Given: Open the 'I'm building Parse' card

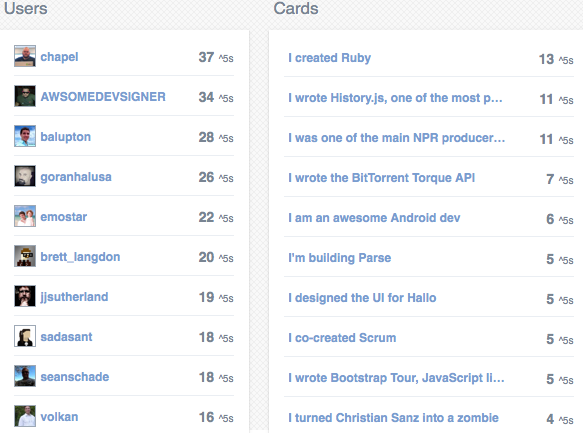Looking at the screenshot, I should (339, 258).
